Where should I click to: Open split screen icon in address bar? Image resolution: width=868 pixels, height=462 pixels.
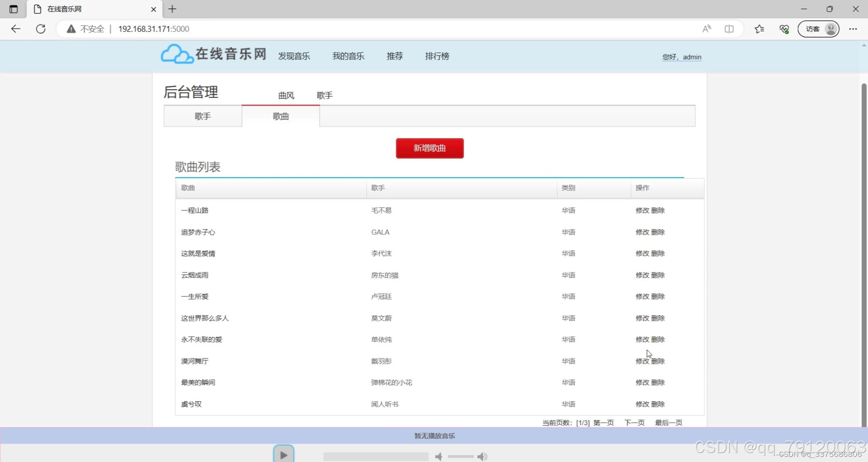pos(729,29)
